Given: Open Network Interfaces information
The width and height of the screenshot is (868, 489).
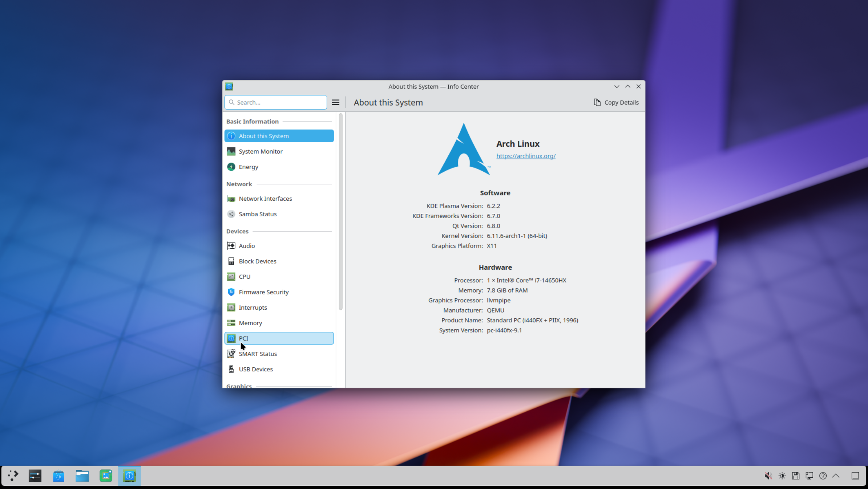Looking at the screenshot, I should coord(279,199).
